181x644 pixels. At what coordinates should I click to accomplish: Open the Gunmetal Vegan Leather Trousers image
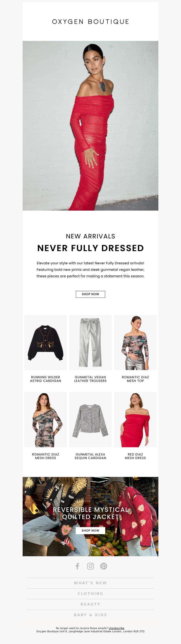coord(90,342)
